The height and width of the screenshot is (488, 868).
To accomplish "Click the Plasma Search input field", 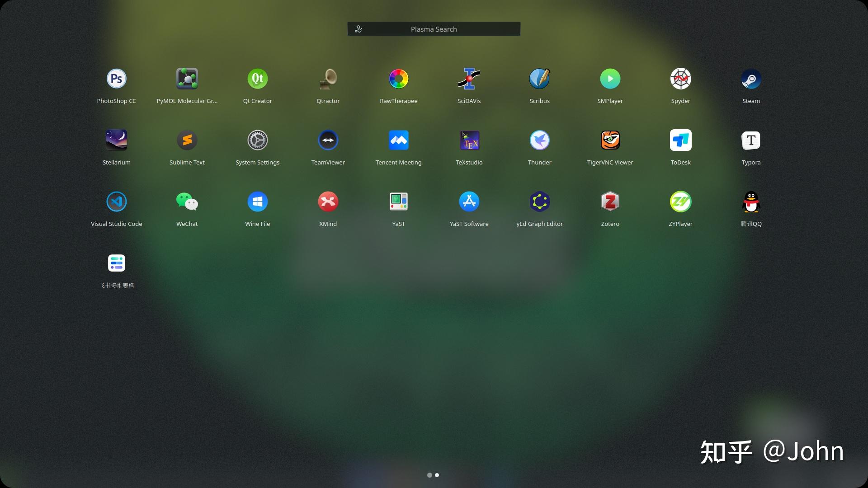I will pos(434,28).
